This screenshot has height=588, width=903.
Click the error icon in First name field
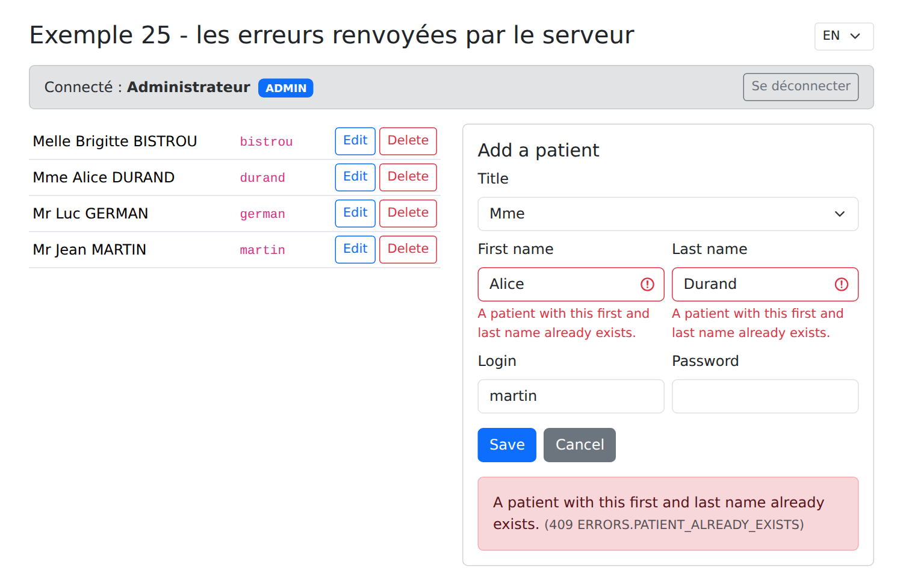coord(647,284)
